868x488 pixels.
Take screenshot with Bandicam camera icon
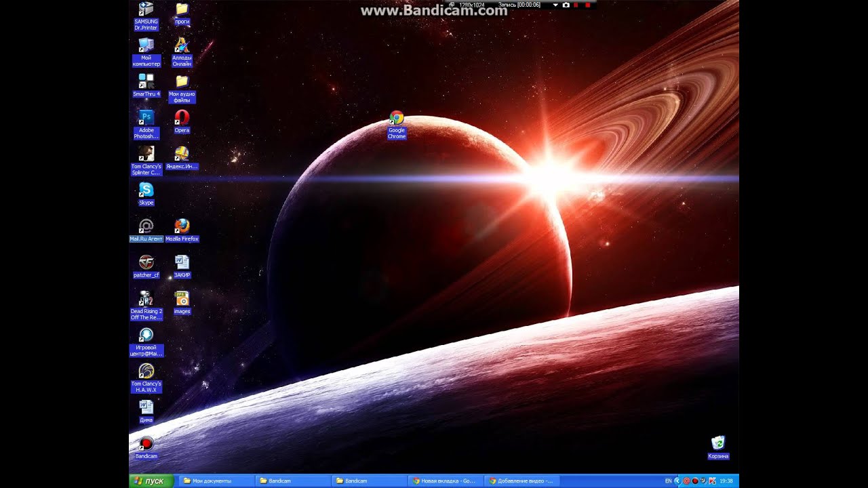[566, 5]
